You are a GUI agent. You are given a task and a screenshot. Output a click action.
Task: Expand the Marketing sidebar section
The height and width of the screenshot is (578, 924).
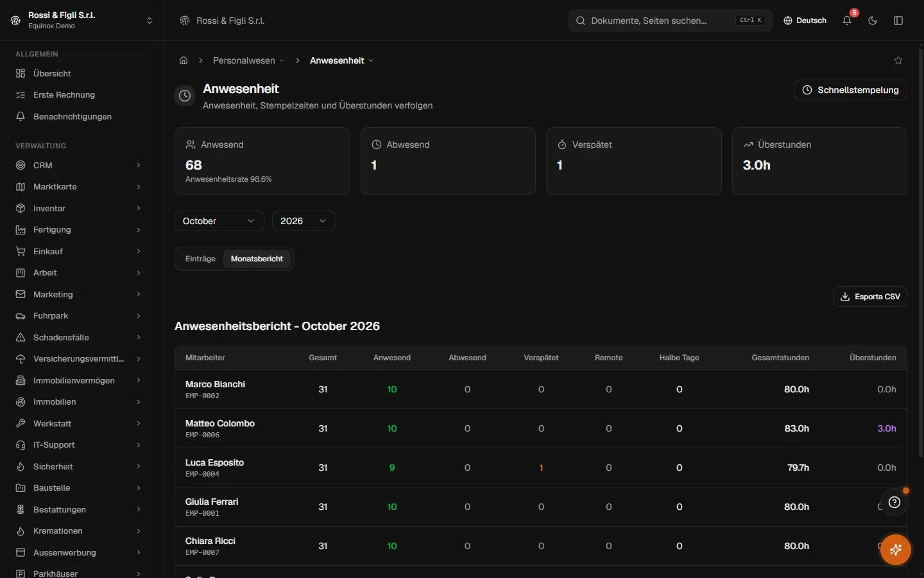click(x=78, y=294)
